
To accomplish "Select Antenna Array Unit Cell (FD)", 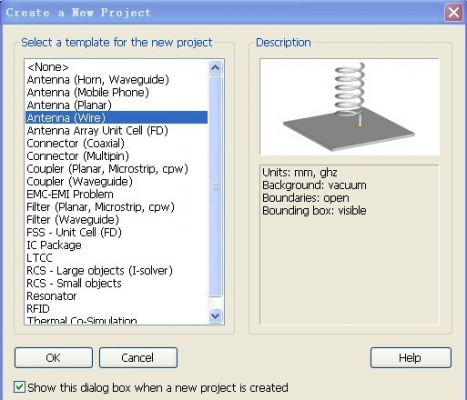I will [116, 130].
